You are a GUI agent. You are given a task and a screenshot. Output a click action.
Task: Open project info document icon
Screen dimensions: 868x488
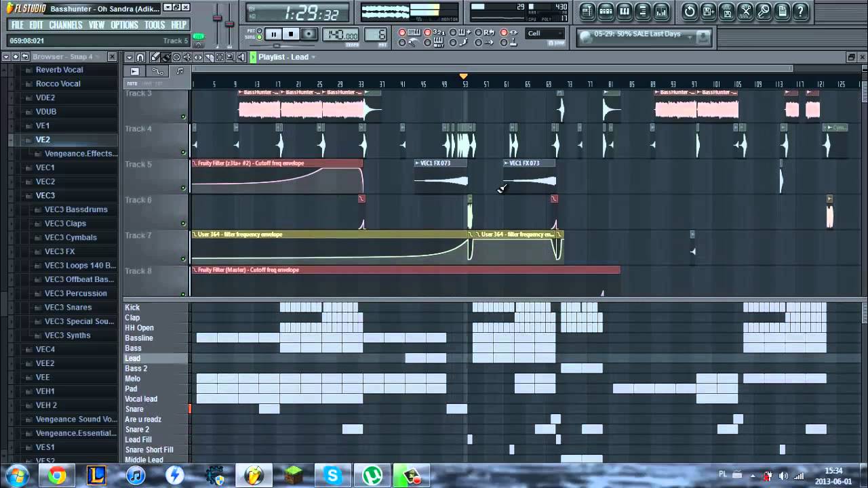[783, 12]
